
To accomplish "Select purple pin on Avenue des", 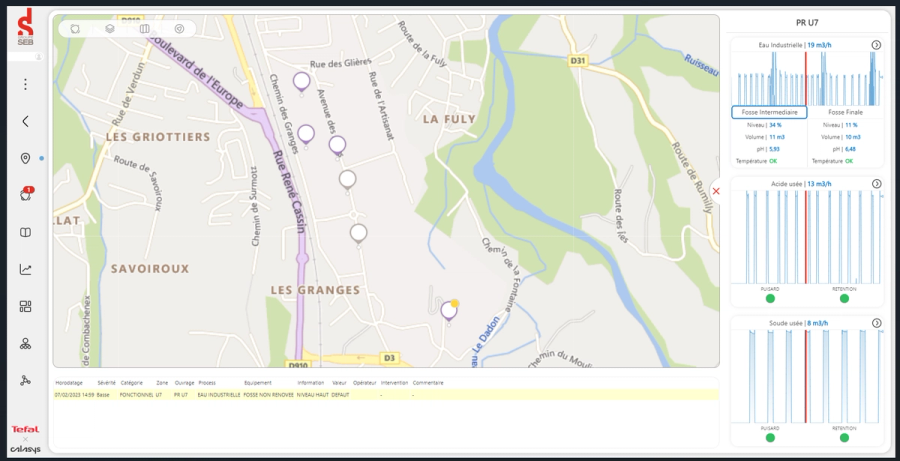I will click(338, 146).
